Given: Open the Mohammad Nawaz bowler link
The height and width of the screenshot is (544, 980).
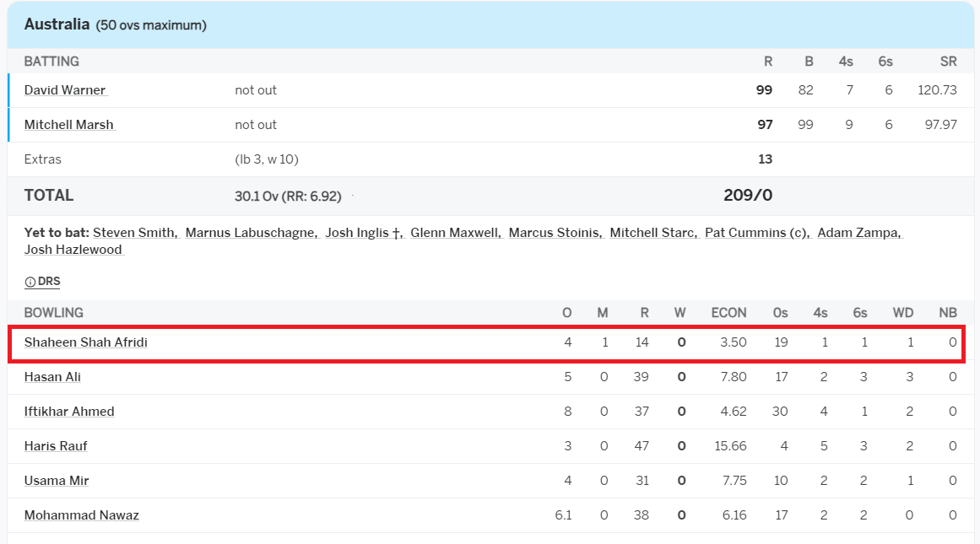Looking at the screenshot, I should [82, 514].
